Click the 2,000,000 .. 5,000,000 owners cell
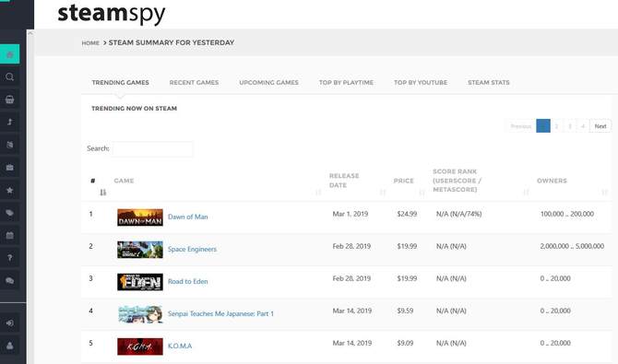 click(572, 246)
